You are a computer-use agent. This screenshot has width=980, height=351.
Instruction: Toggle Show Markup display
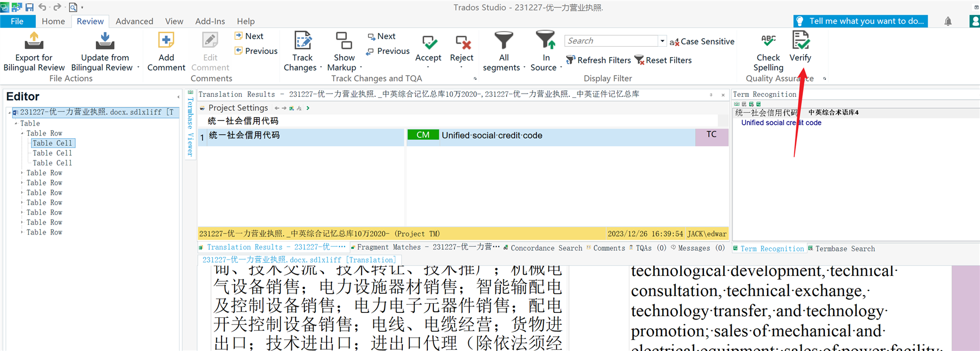(x=344, y=41)
